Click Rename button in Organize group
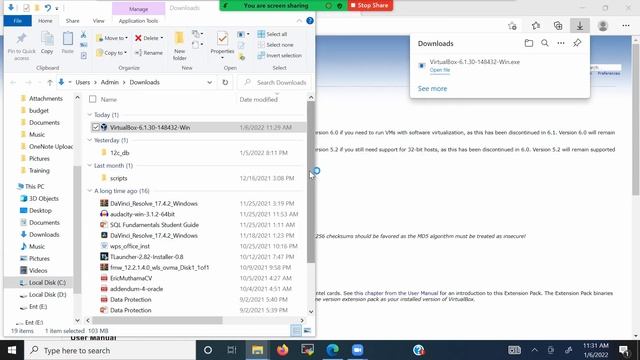Image resolution: width=640 pixels, height=360 pixels. (x=149, y=53)
